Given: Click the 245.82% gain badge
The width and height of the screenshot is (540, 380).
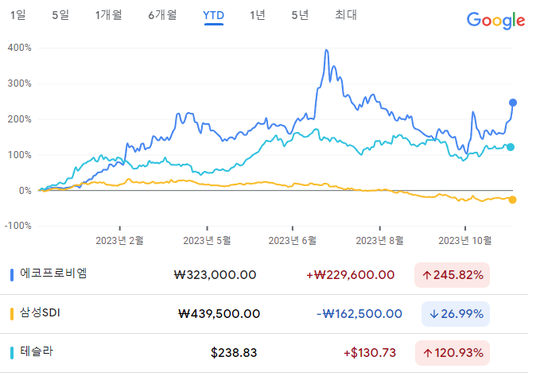Looking at the screenshot, I should (452, 275).
